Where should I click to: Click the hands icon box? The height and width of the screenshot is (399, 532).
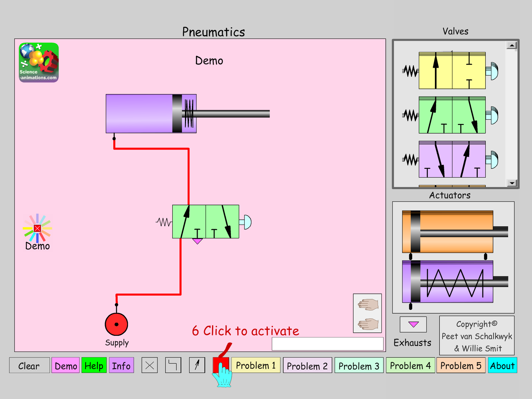[x=367, y=313]
